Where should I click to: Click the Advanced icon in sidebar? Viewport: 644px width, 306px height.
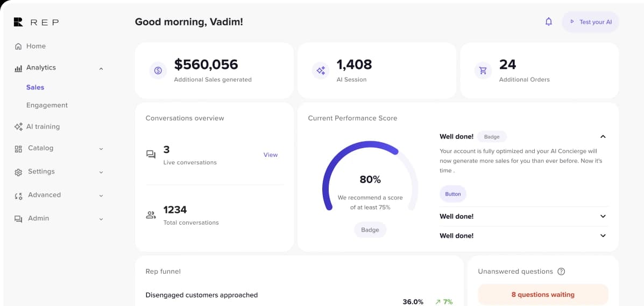[x=18, y=196]
